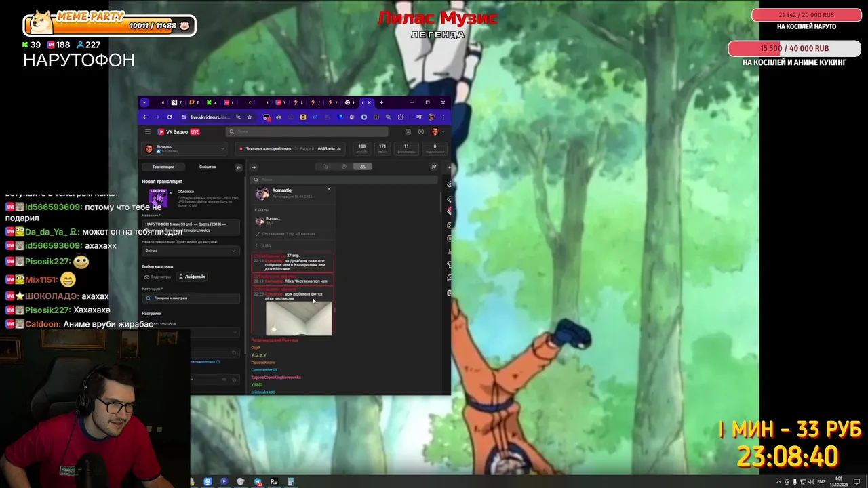The width and height of the screenshot is (868, 488).
Task: Switch chat panel to the mentions view icon
Action: (344, 166)
